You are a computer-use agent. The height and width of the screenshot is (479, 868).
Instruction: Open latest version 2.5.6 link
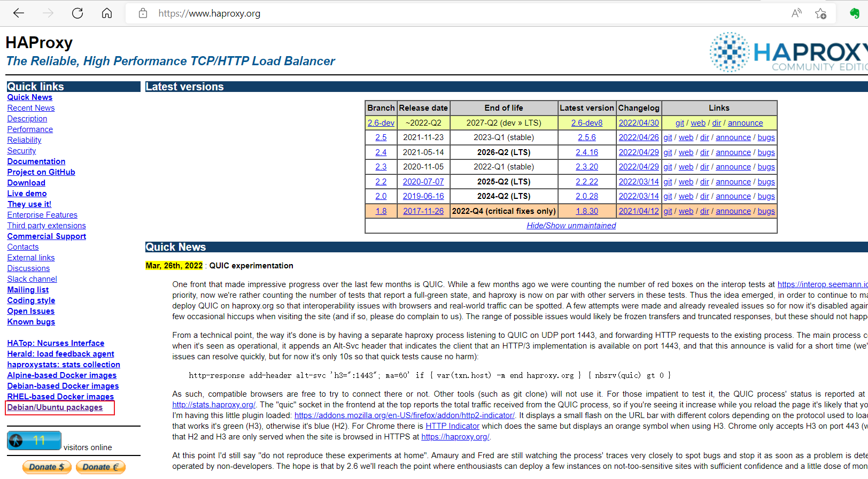point(587,137)
